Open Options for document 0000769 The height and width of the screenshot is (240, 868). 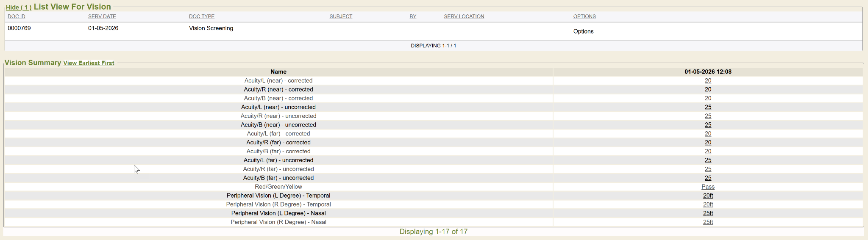coord(583,31)
